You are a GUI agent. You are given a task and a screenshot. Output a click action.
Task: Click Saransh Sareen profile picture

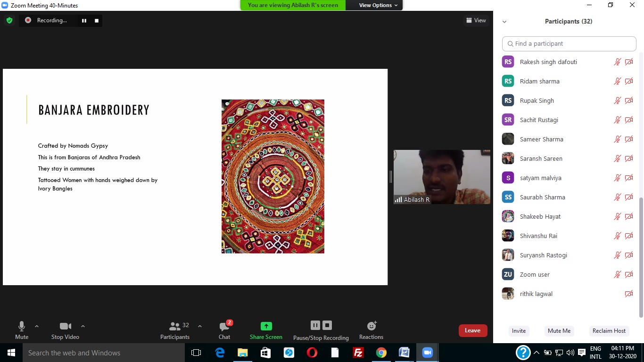tap(508, 158)
